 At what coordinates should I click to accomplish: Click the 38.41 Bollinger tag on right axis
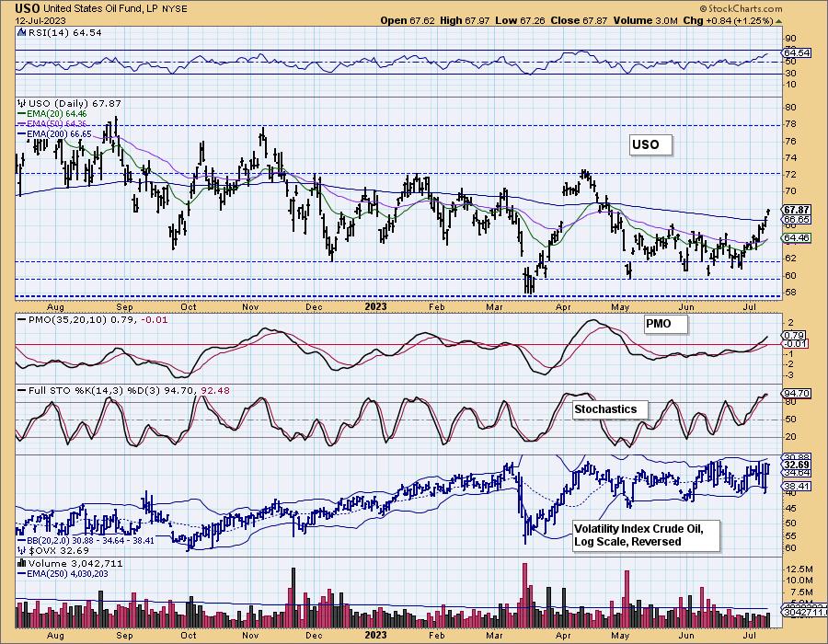click(797, 486)
